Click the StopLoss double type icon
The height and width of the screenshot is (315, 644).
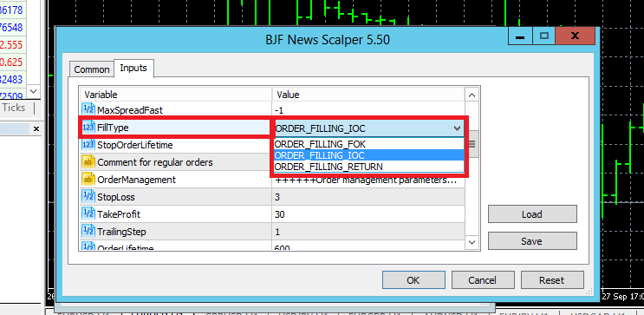point(88,197)
